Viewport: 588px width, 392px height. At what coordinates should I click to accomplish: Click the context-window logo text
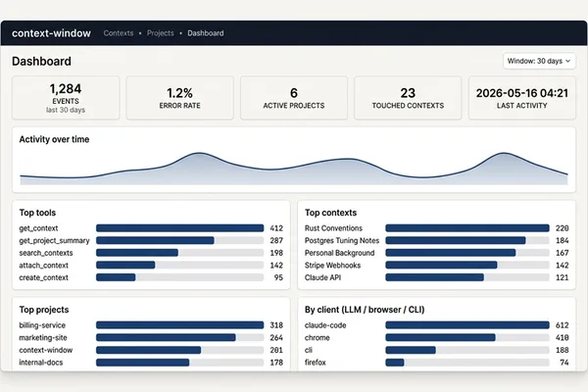pyautogui.click(x=51, y=33)
